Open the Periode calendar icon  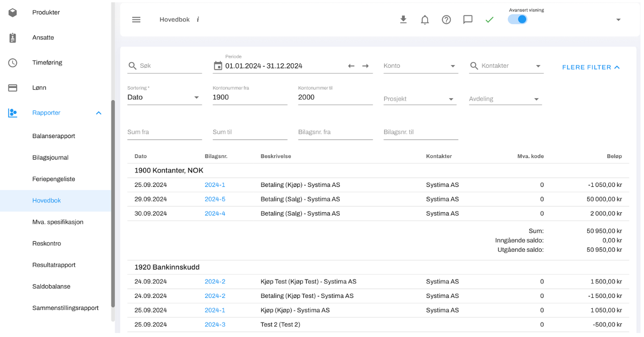[218, 66]
